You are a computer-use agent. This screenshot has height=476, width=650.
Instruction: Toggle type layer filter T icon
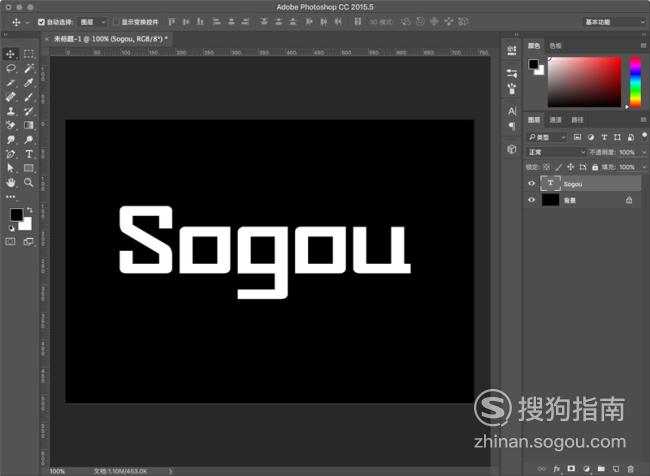(604, 137)
